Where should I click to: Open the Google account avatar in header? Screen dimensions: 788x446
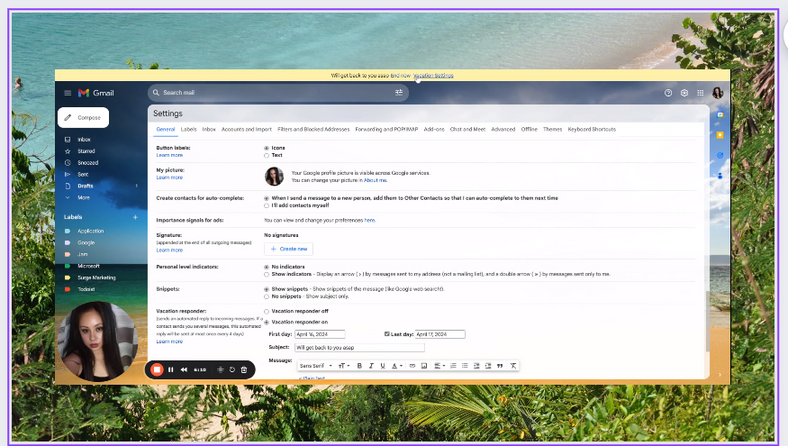pyautogui.click(x=717, y=93)
